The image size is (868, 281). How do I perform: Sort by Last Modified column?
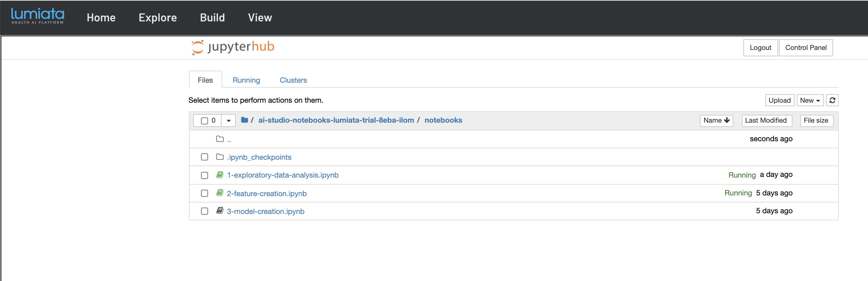click(766, 121)
